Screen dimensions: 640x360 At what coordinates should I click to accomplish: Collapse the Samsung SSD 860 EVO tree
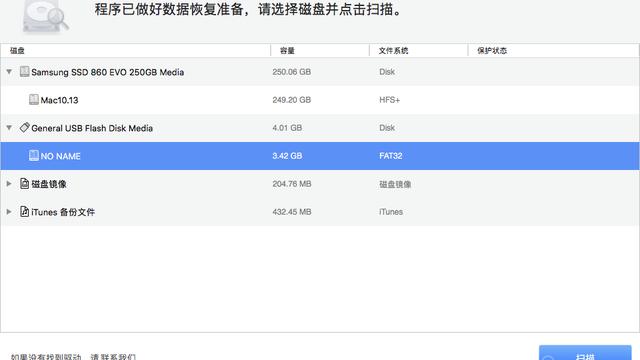(9, 72)
